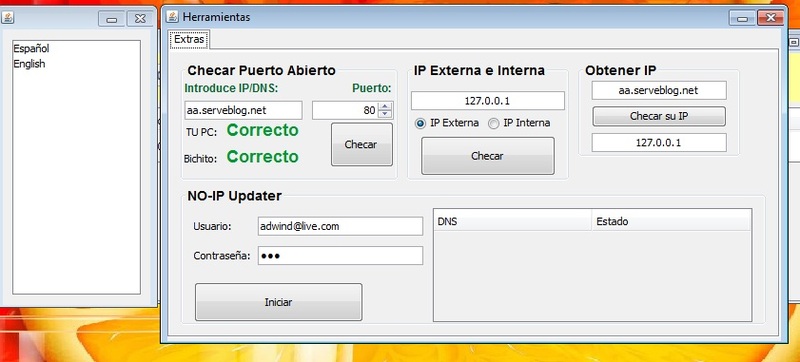Click the Usuario field with adwind@live.com
800x362 pixels.
click(340, 226)
